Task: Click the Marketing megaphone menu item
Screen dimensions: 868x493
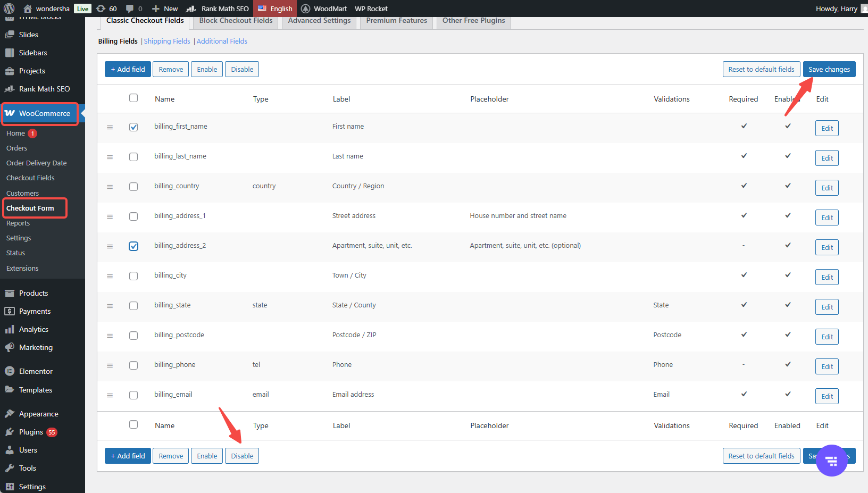Action: pos(36,347)
